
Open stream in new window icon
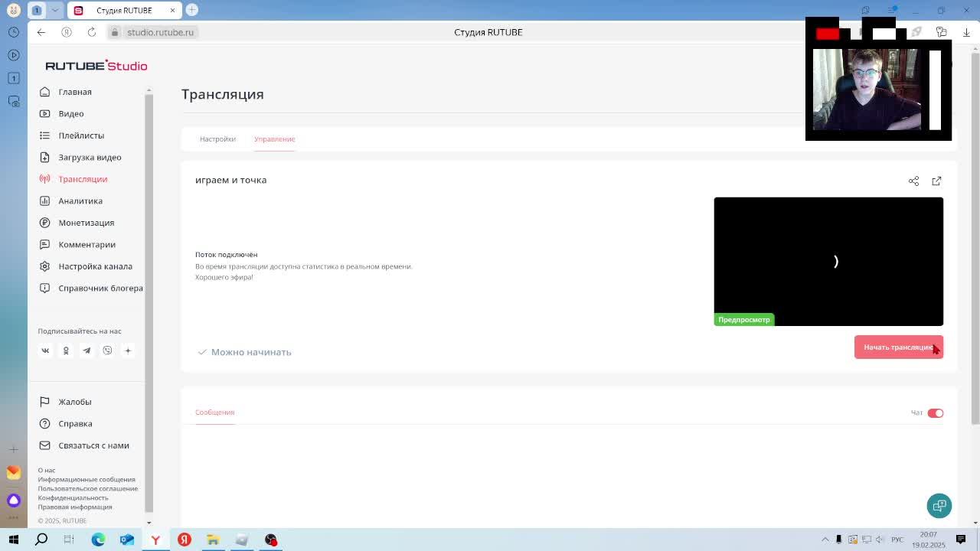point(936,181)
